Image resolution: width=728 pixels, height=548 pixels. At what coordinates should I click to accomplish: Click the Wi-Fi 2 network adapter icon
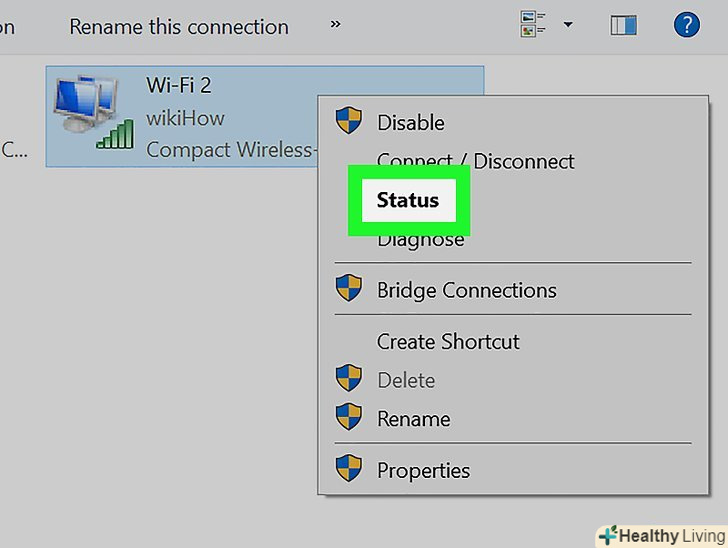pyautogui.click(x=93, y=112)
